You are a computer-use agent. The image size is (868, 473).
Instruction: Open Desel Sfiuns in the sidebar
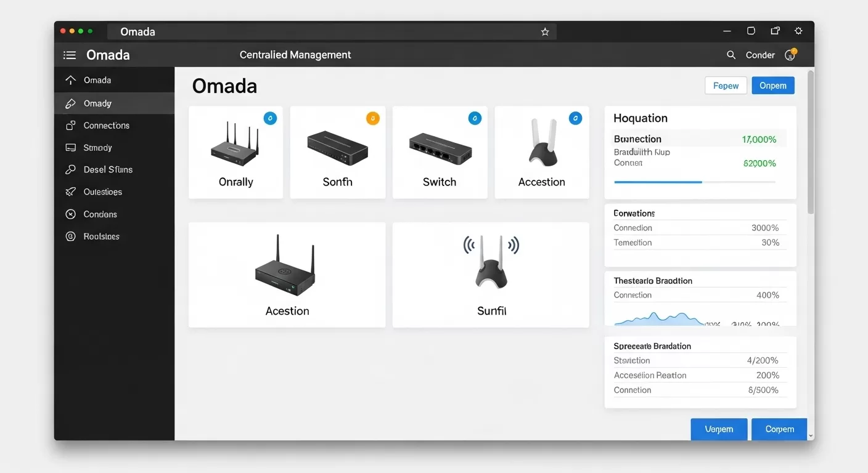point(114,170)
